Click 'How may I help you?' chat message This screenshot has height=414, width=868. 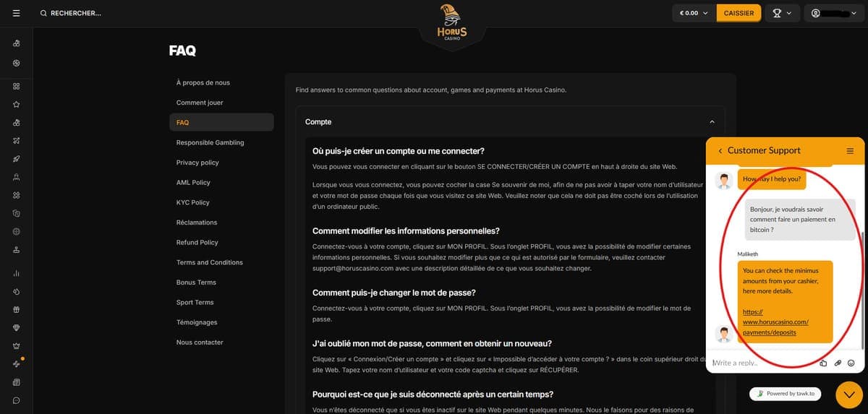coord(772,179)
